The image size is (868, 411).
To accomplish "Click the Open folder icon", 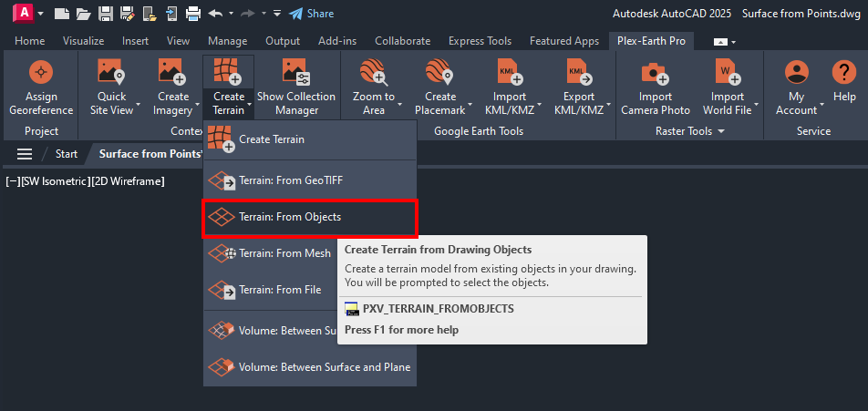I will coord(83,13).
